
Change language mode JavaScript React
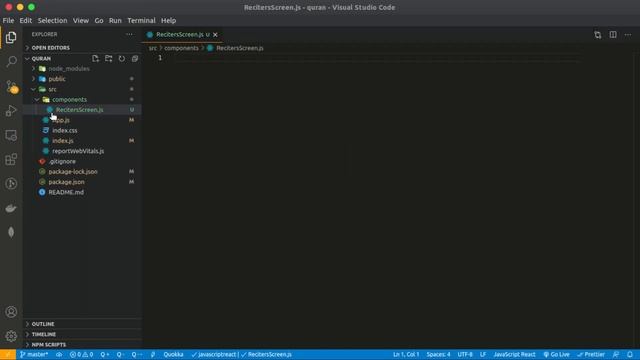(x=514, y=354)
